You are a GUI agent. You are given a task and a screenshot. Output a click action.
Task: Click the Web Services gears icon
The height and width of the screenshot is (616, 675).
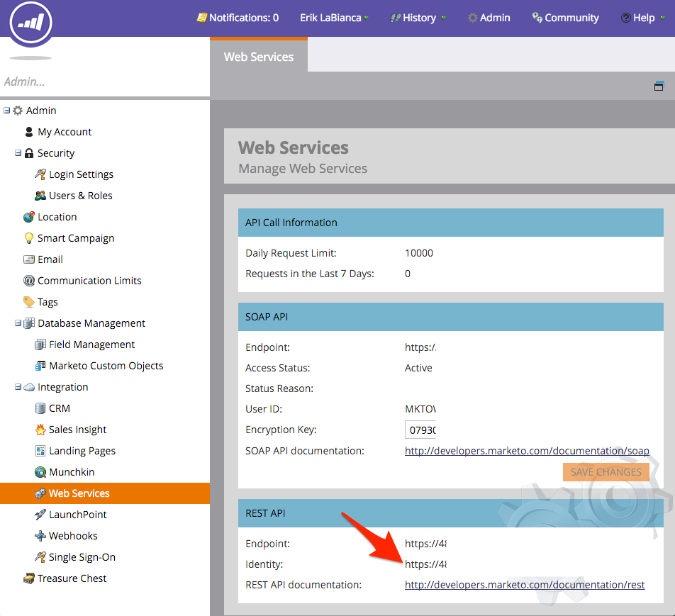tap(40, 493)
